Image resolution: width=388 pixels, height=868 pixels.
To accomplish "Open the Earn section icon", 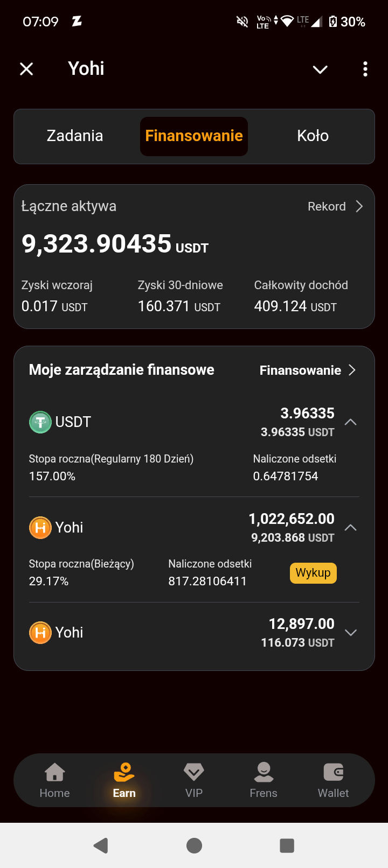I will pos(124,773).
